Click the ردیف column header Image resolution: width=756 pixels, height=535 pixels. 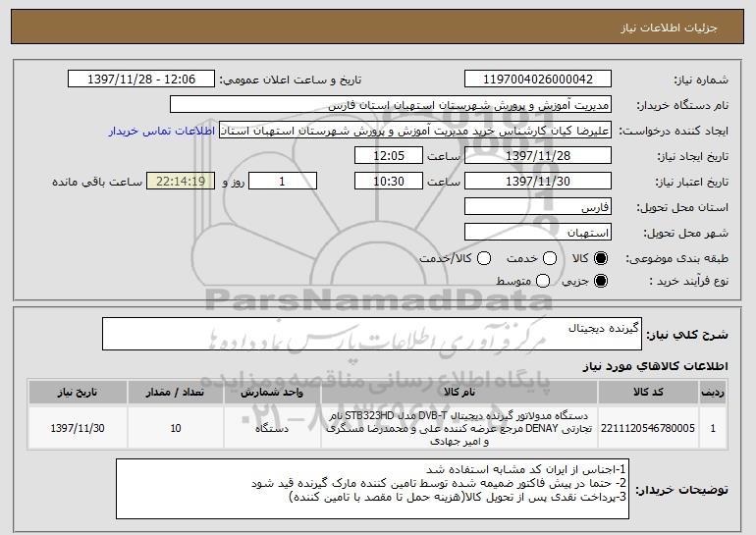[713, 392]
